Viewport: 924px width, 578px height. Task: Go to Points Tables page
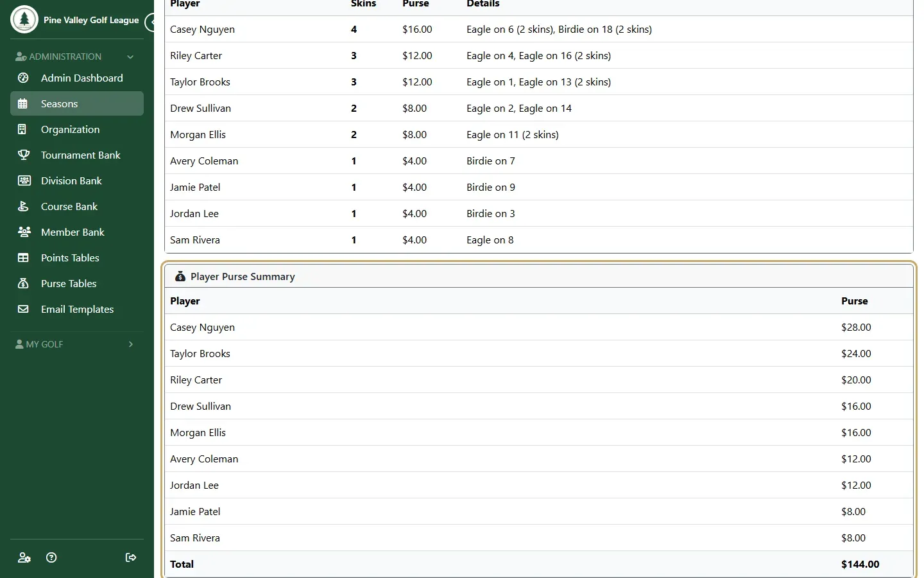[77, 258]
